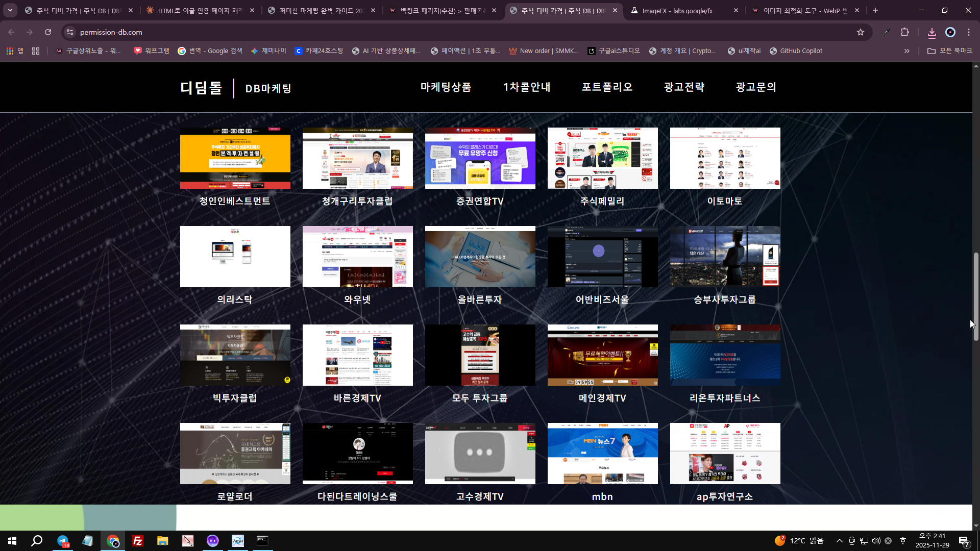Click the Windows search magnifier icon
The height and width of the screenshot is (551, 980).
(x=37, y=541)
